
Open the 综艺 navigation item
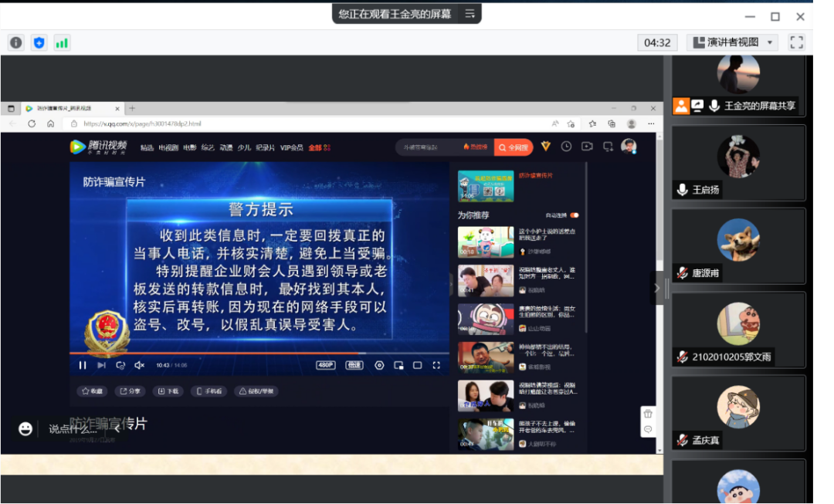208,147
